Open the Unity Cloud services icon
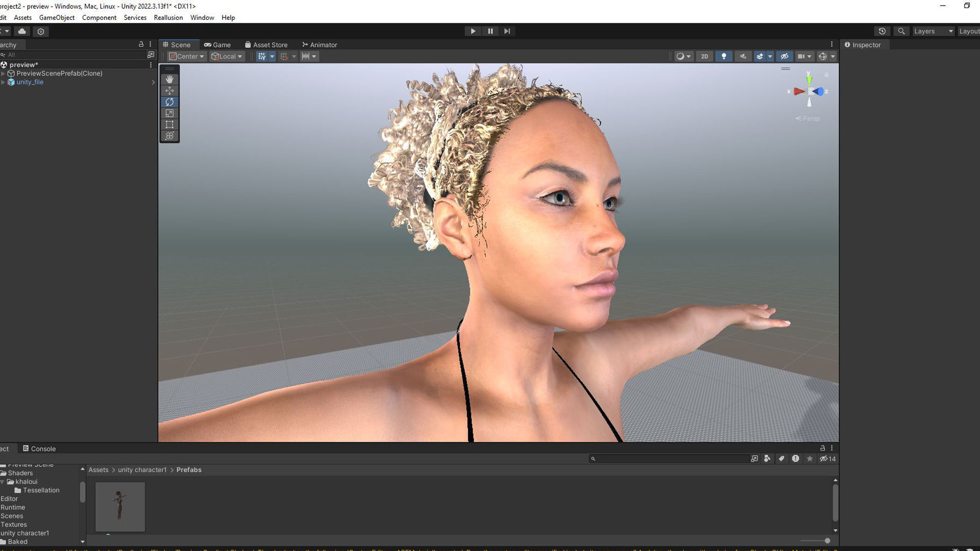 point(22,31)
